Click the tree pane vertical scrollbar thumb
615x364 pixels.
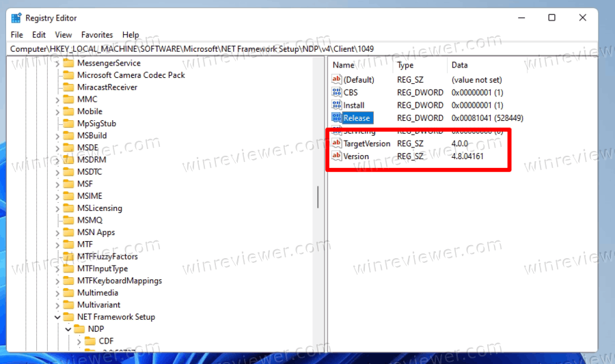click(x=318, y=197)
